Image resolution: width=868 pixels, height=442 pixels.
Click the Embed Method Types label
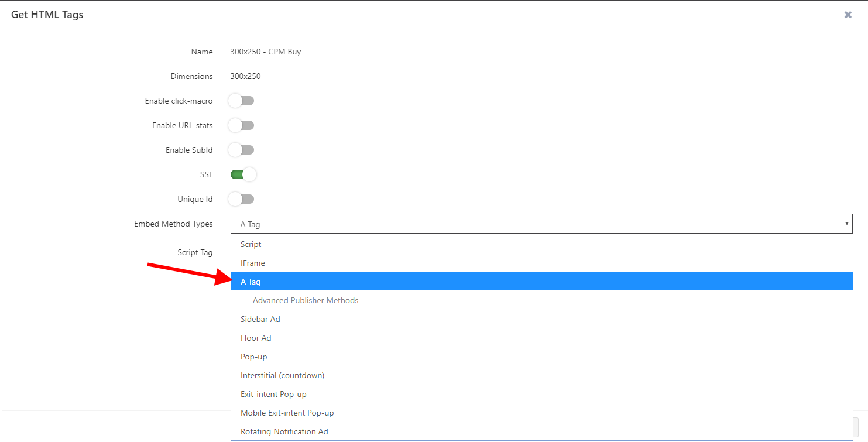coord(173,224)
